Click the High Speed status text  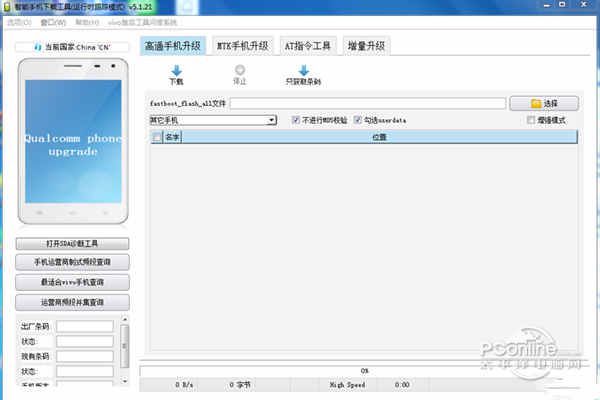(x=347, y=385)
